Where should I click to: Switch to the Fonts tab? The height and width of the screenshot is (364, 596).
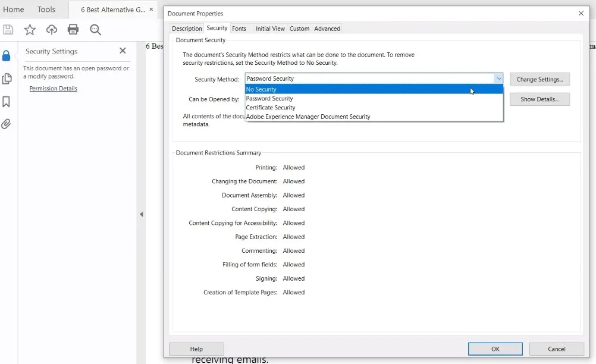pos(240,28)
